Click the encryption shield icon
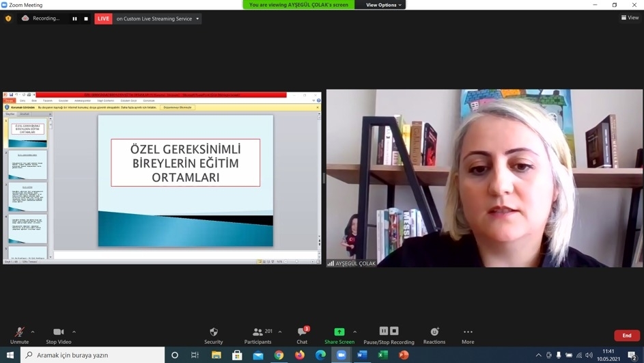 point(8,18)
